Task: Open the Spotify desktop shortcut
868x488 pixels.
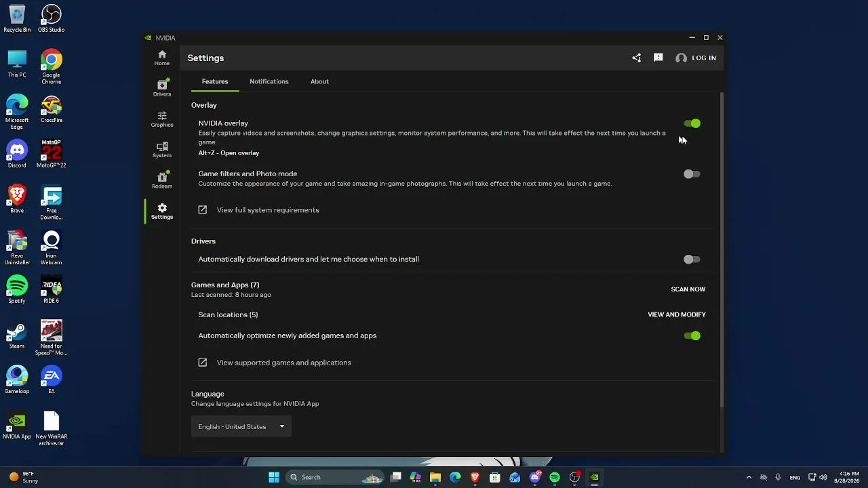Action: click(x=17, y=290)
